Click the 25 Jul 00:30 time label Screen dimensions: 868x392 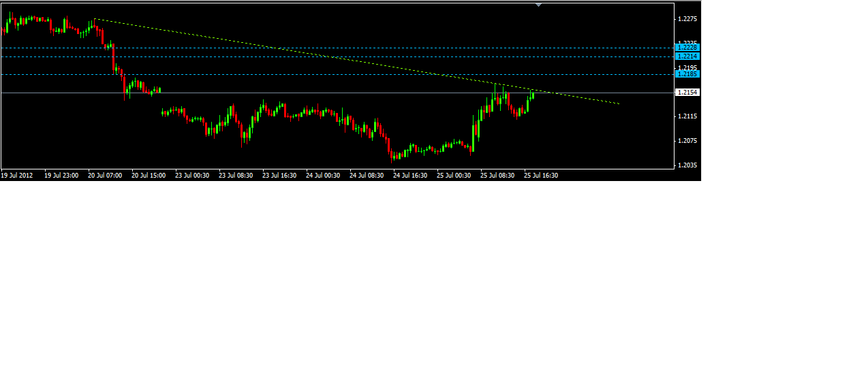click(x=454, y=176)
